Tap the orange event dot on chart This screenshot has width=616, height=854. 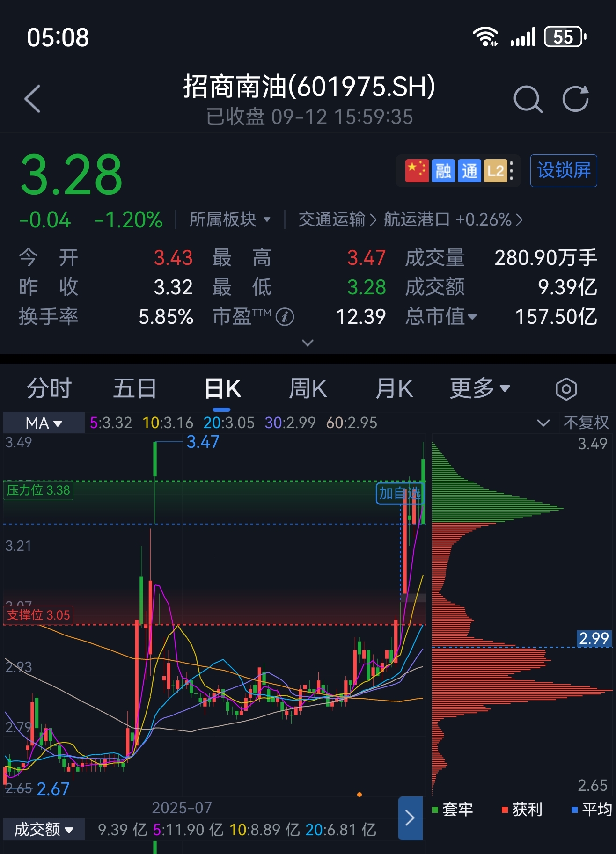(x=359, y=795)
